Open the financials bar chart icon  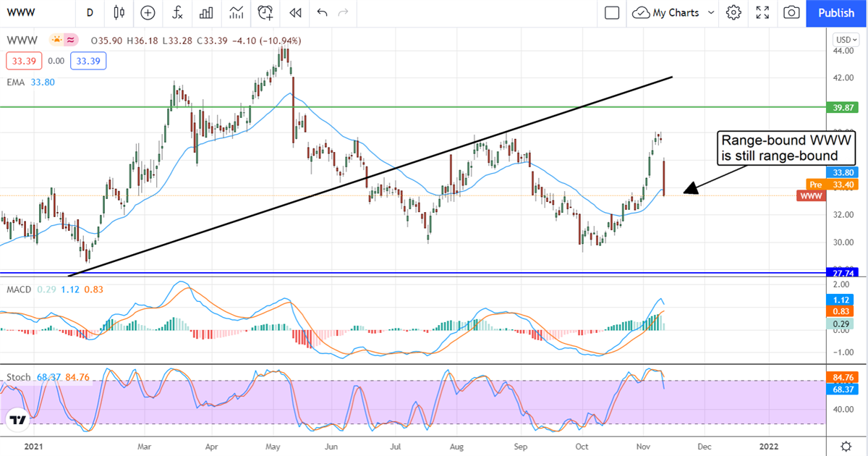[206, 12]
